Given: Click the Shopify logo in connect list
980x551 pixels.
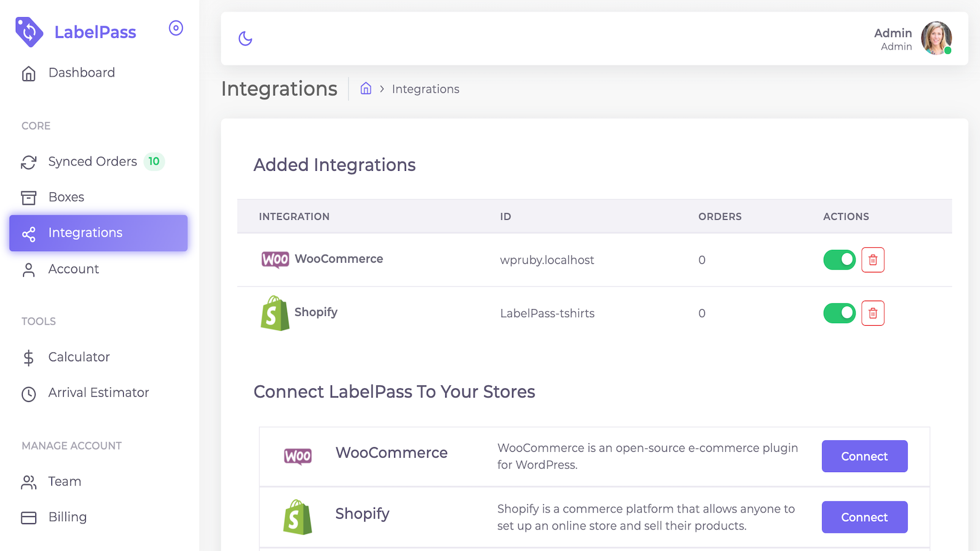Looking at the screenshot, I should 298,517.
